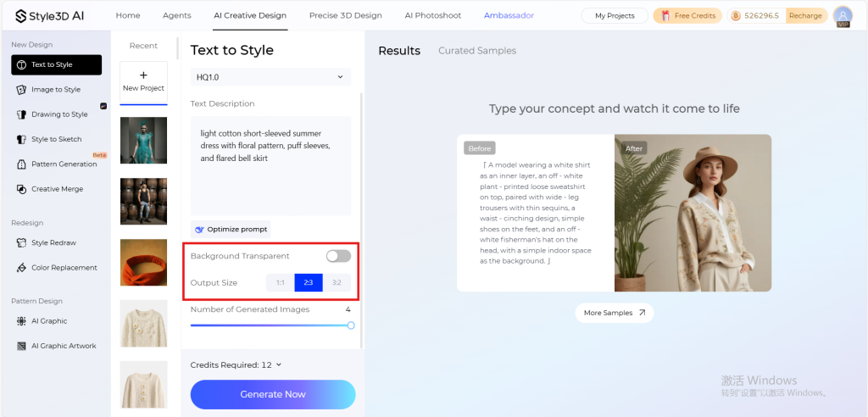Set output size to 3:2
This screenshot has width=868, height=417.
337,282
